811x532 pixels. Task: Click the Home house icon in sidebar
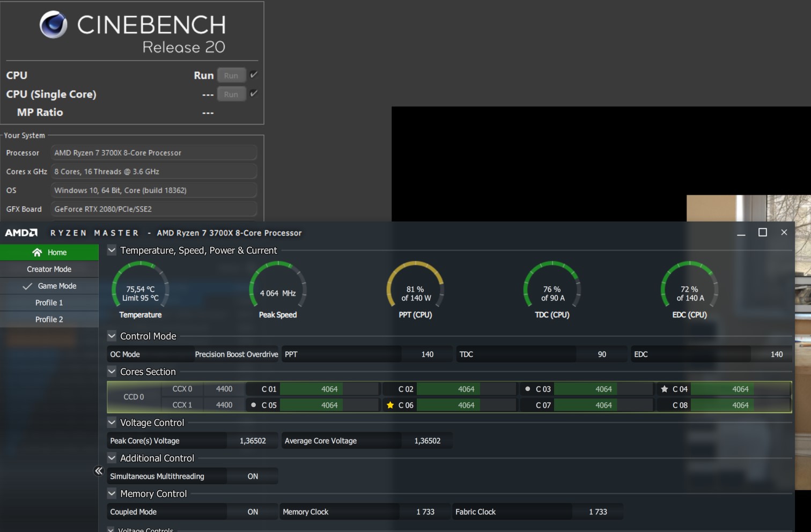tap(37, 252)
